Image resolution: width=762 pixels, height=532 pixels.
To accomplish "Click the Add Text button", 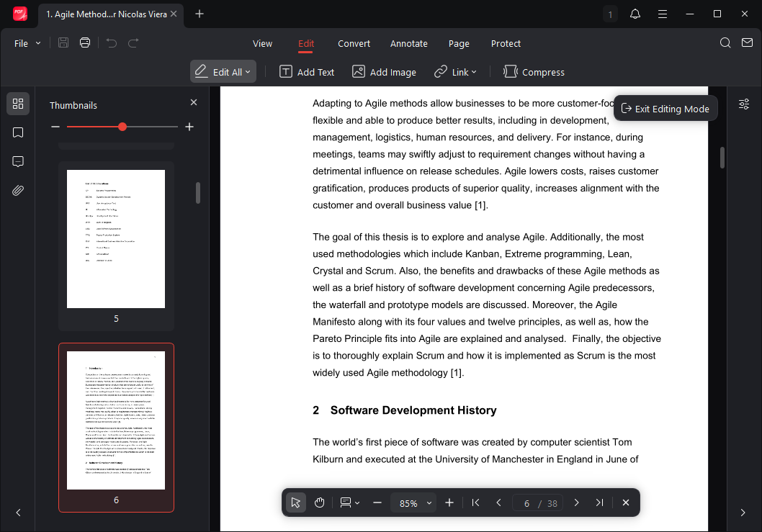I will click(307, 72).
